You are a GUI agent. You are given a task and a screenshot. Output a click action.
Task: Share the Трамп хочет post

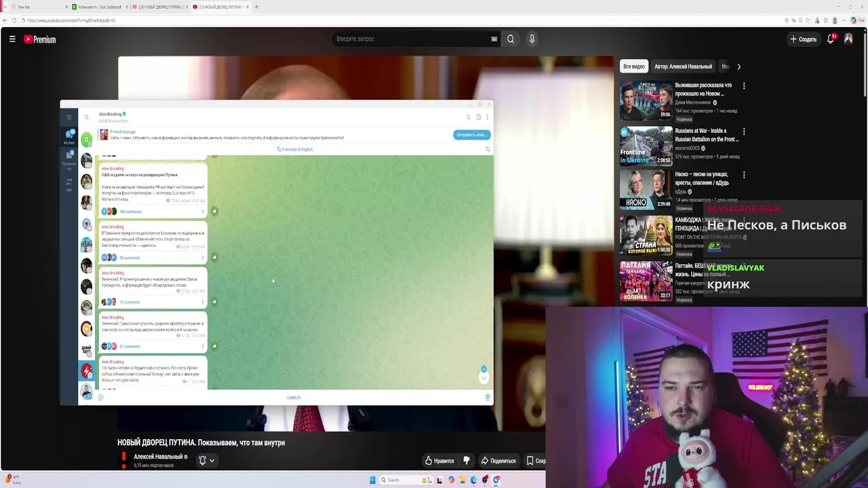tap(214, 346)
